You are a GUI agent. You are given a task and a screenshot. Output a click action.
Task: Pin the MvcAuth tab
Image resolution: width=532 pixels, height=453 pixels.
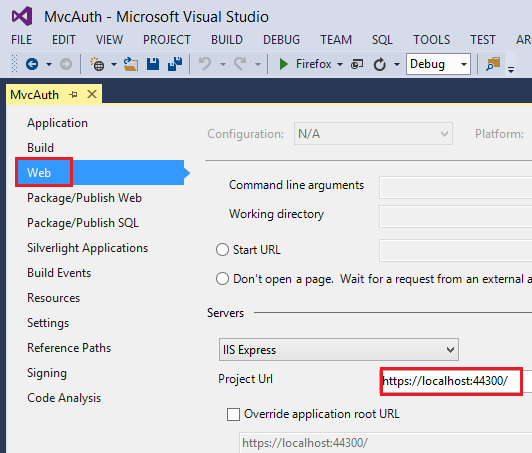[73, 94]
